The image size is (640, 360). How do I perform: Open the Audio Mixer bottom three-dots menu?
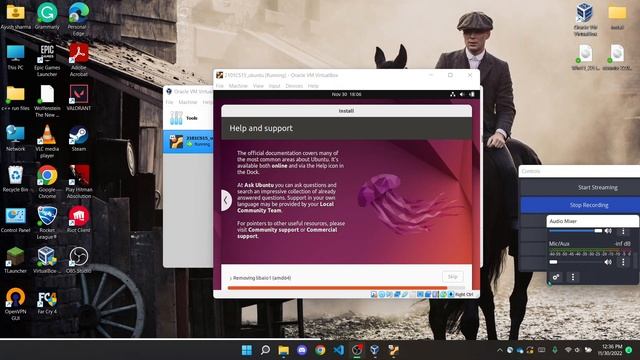[573, 277]
